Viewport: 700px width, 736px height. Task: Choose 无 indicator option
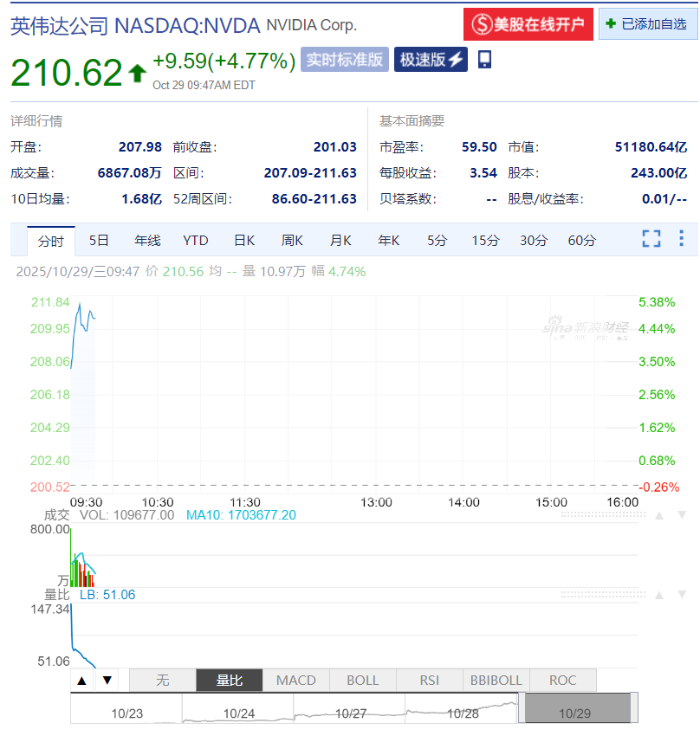click(163, 680)
